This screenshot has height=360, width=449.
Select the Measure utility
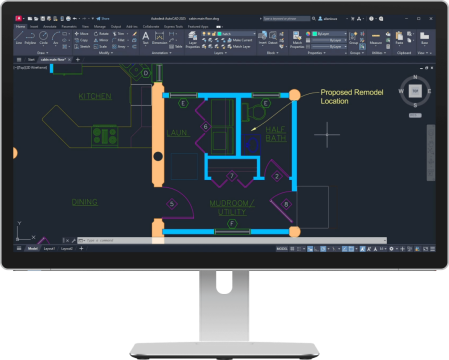click(x=376, y=38)
